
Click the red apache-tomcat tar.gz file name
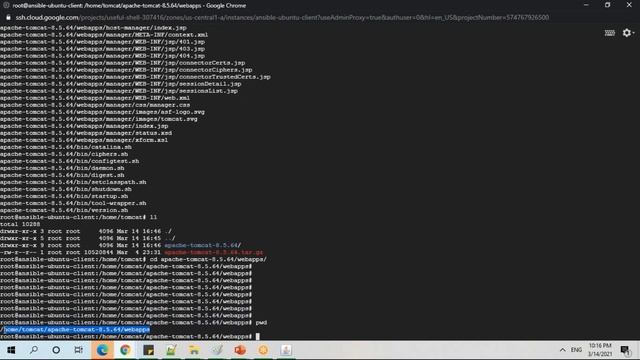213,252
